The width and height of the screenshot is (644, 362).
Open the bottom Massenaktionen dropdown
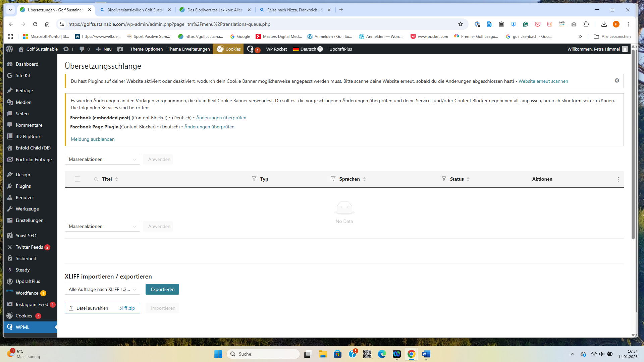click(102, 226)
